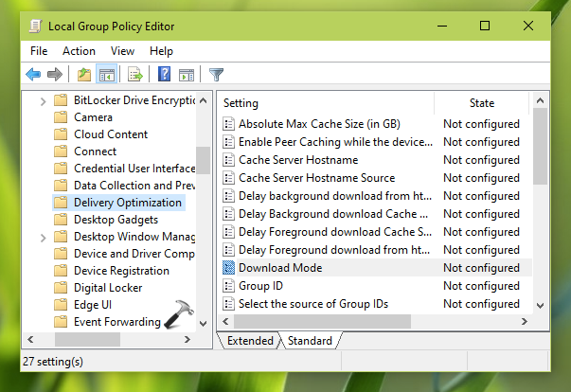
Task: Go up one level using folder icon
Action: [x=85, y=74]
